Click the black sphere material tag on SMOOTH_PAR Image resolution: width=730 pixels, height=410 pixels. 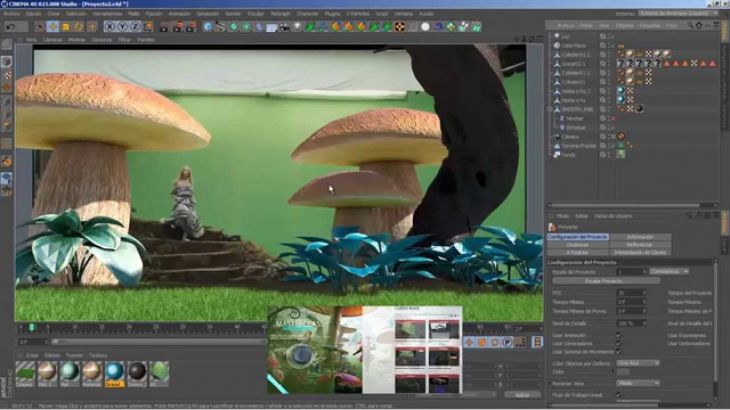point(639,109)
